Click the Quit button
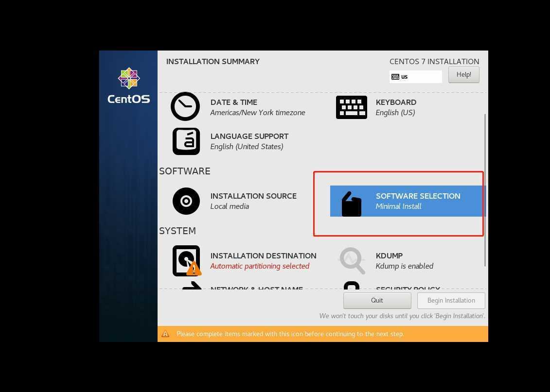550x392 pixels. 377,301
